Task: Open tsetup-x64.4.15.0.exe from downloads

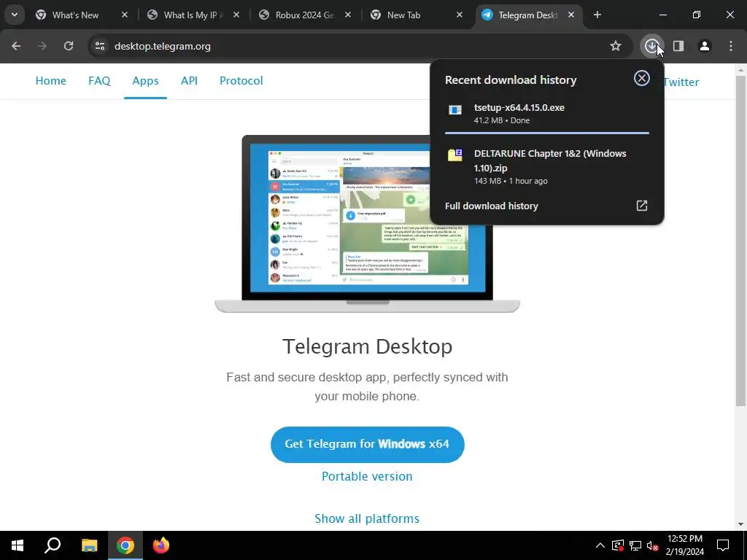Action: click(x=547, y=114)
